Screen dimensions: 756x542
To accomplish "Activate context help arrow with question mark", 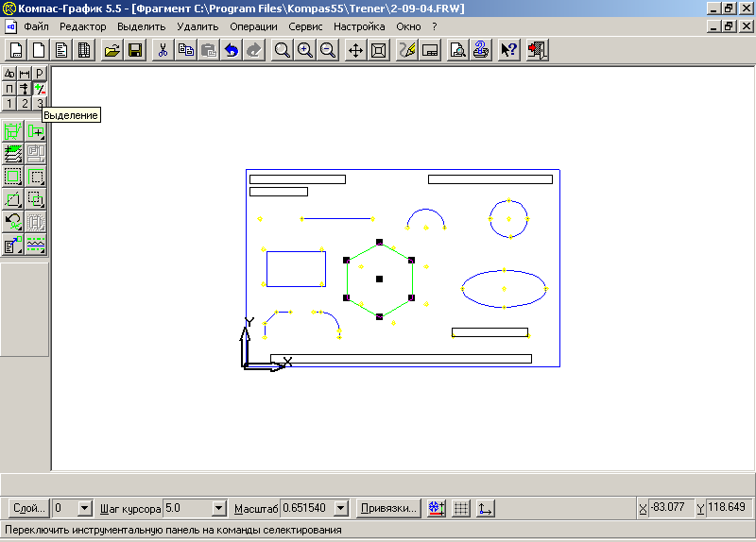I will tap(508, 50).
